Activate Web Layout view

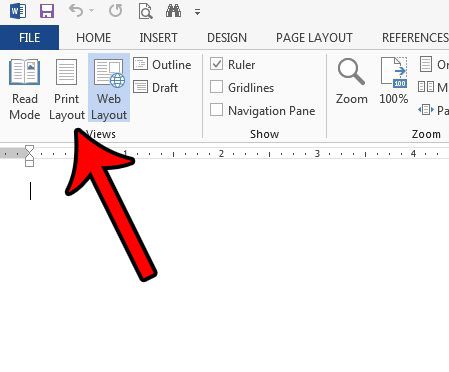tap(109, 88)
